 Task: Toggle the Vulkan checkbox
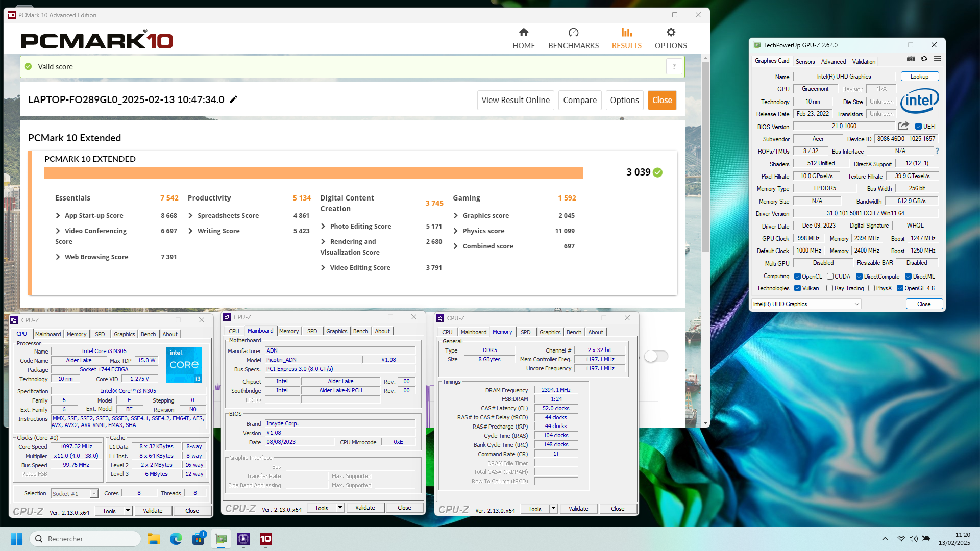tap(797, 288)
